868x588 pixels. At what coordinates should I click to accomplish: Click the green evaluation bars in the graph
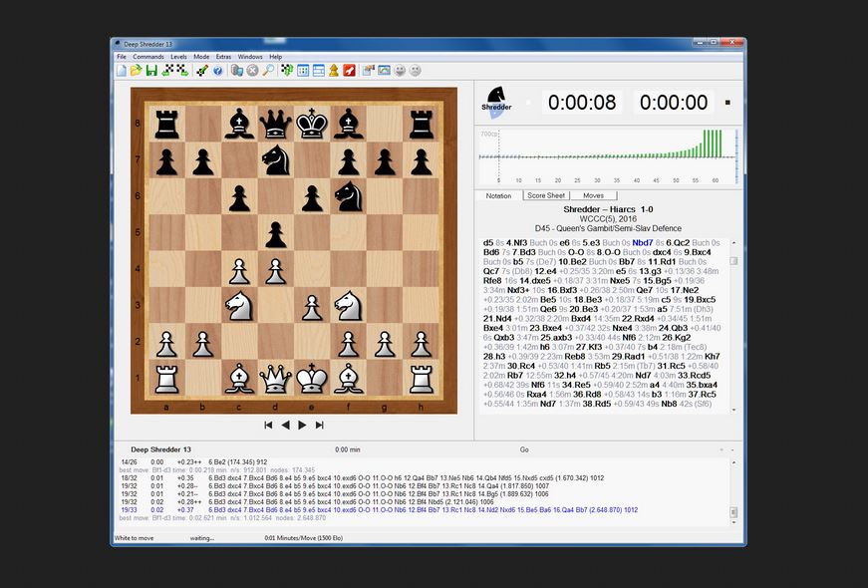(713, 144)
